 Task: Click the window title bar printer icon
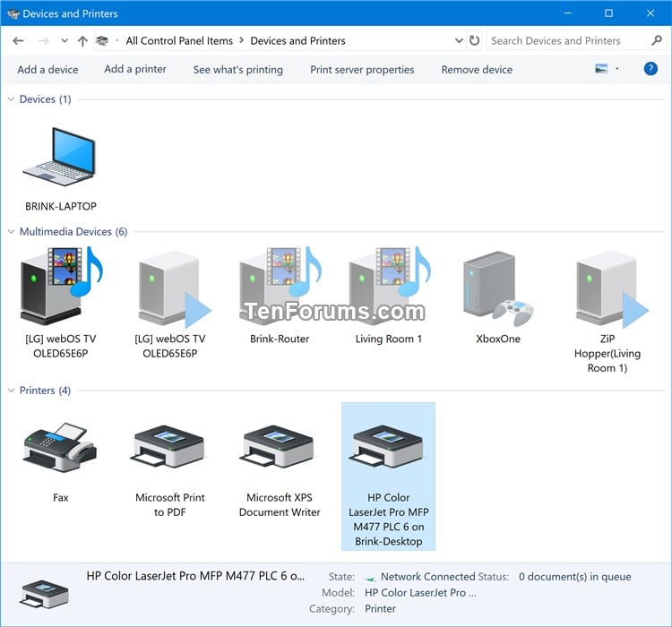click(x=13, y=14)
